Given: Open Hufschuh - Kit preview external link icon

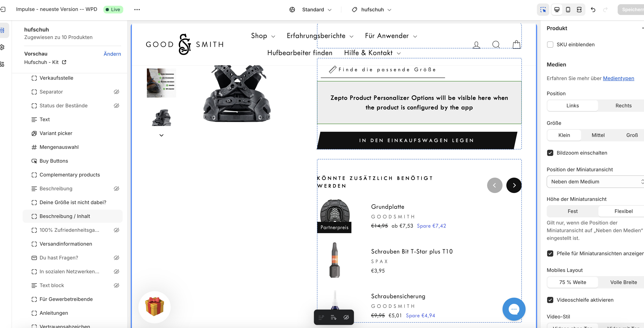Looking at the screenshot, I should (x=64, y=62).
